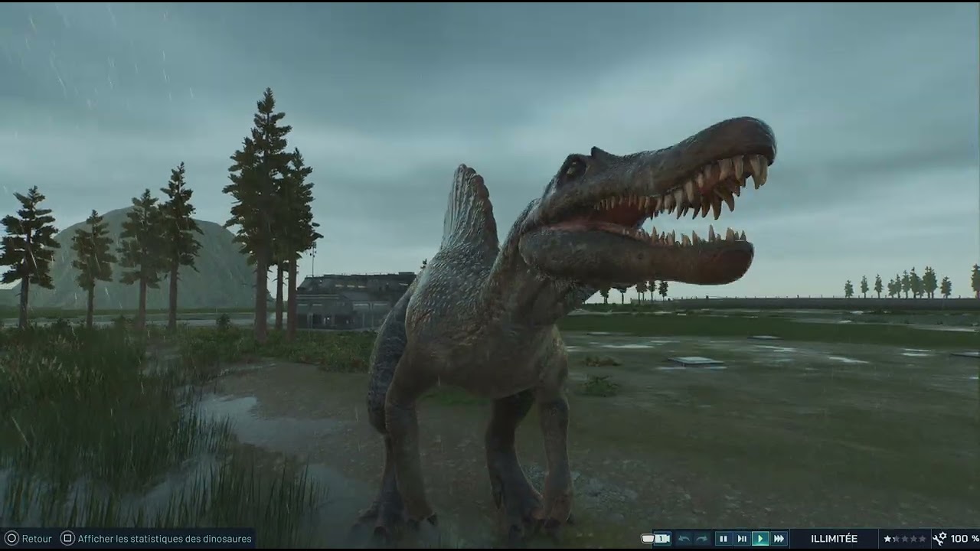The height and width of the screenshot is (551, 980).
Task: Afficher les statistiques des dinosaures
Action: (165, 539)
